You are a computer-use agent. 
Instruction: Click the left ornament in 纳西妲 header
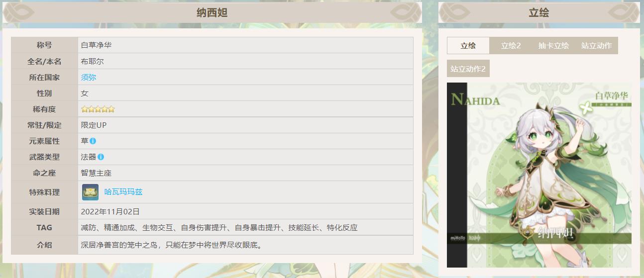point(19,12)
